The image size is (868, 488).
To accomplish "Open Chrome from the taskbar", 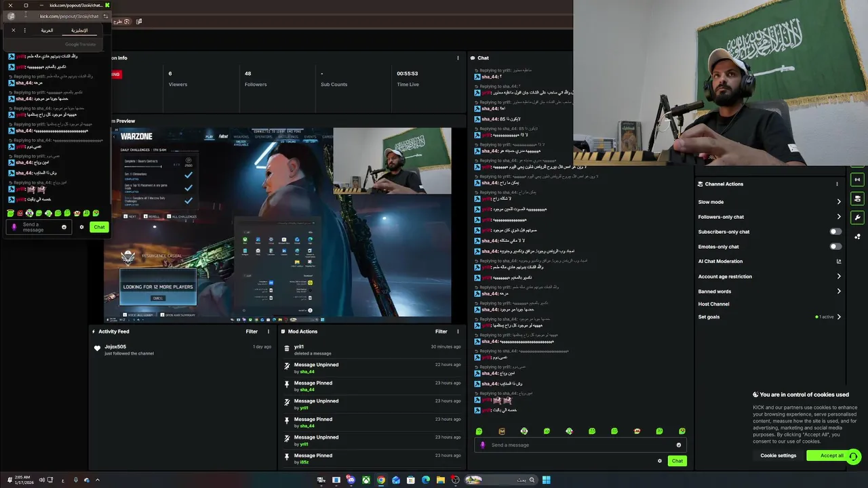I will pos(381,480).
